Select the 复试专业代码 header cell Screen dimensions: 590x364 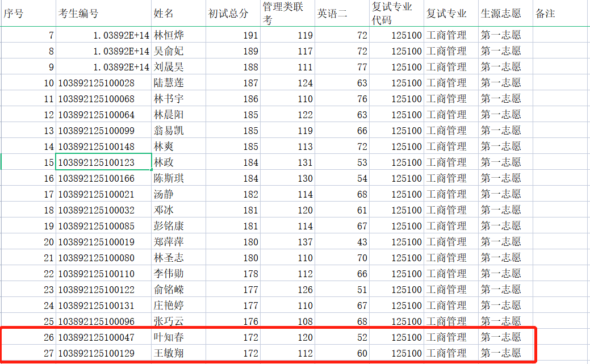pos(396,14)
